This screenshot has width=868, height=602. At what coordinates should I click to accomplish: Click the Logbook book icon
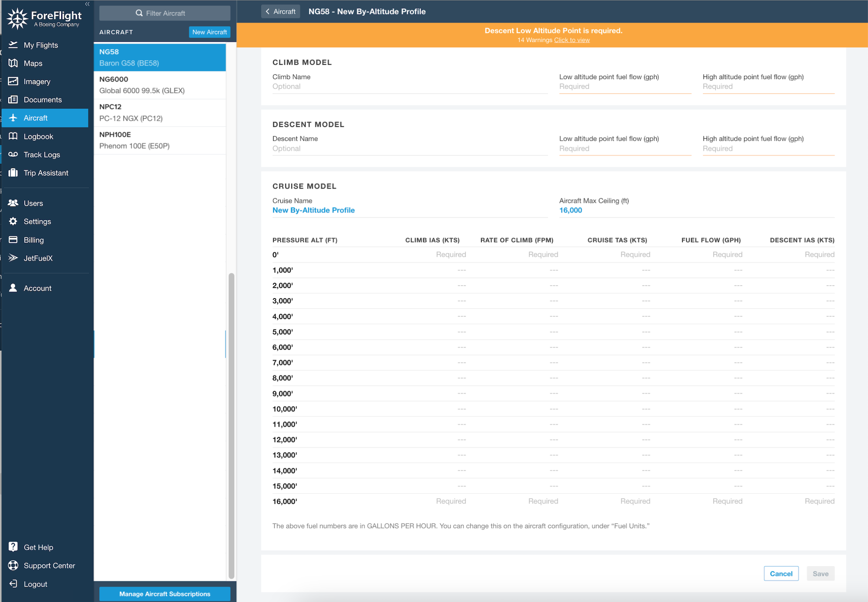13,136
